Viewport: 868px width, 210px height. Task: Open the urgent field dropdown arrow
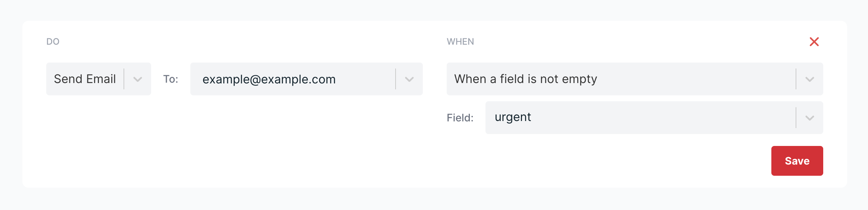point(809,118)
